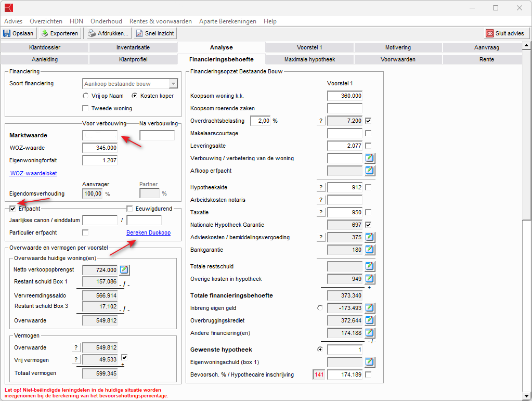This screenshot has width=532, height=401.
Task: Switch to the Inventarisatie tab
Action: click(x=133, y=47)
